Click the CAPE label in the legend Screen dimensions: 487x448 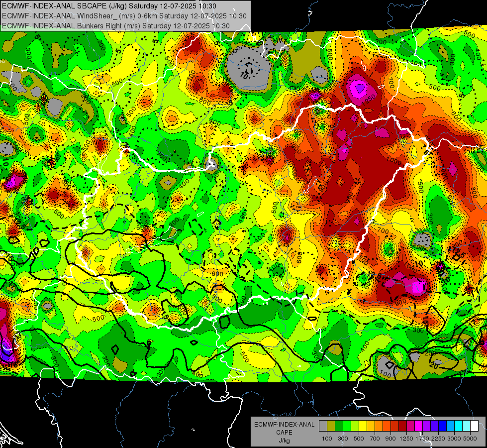click(284, 433)
